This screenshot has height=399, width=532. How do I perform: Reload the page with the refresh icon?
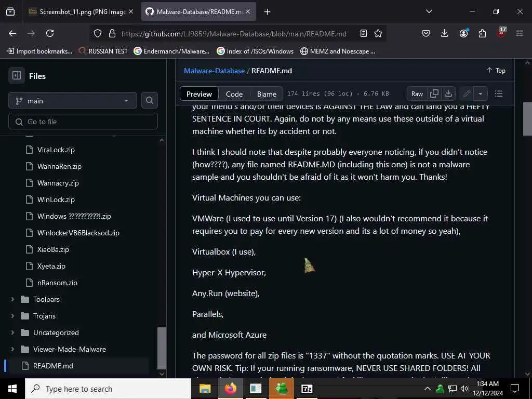50,33
